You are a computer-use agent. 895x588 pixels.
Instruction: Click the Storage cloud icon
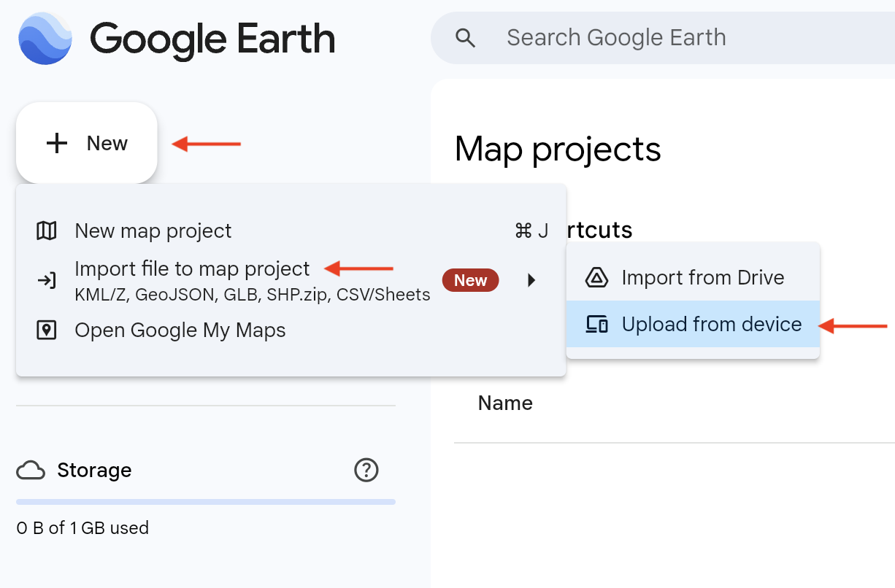coord(31,471)
